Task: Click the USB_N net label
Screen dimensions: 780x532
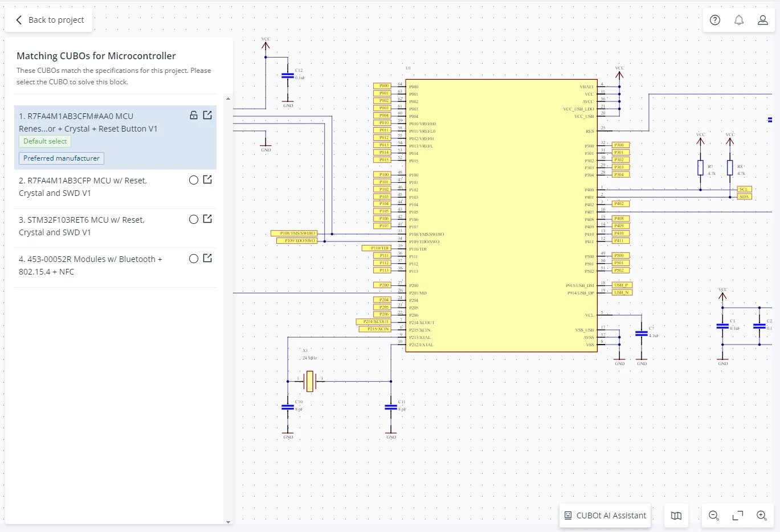Action: point(622,292)
